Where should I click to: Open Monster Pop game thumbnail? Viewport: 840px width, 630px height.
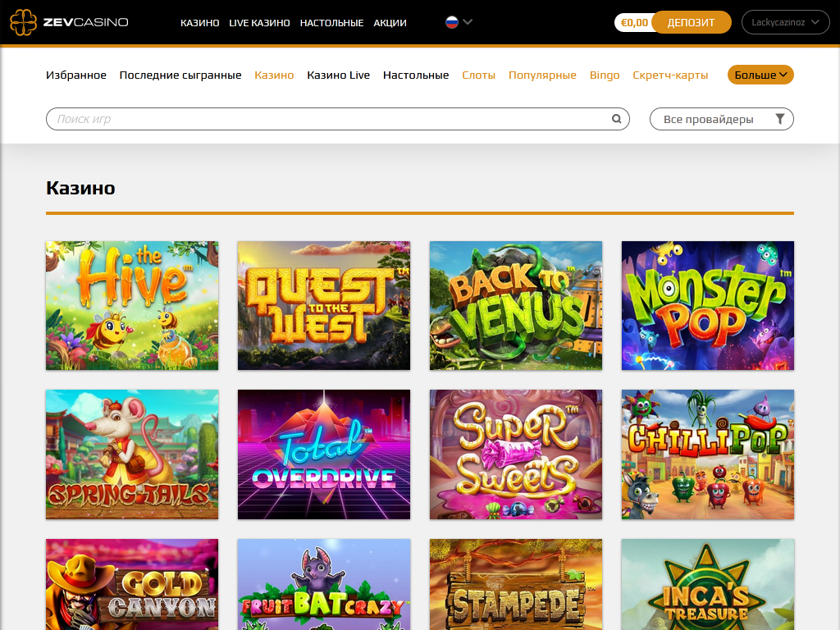[708, 305]
